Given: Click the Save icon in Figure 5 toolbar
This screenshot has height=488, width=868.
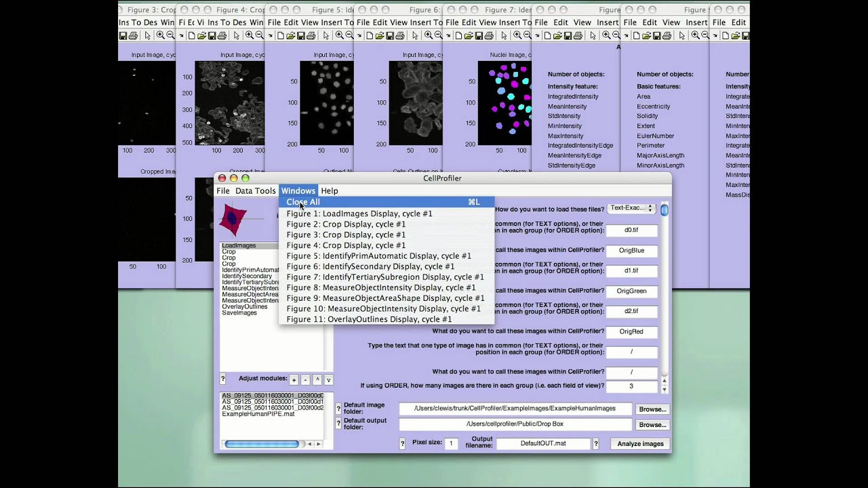Looking at the screenshot, I should (301, 35).
